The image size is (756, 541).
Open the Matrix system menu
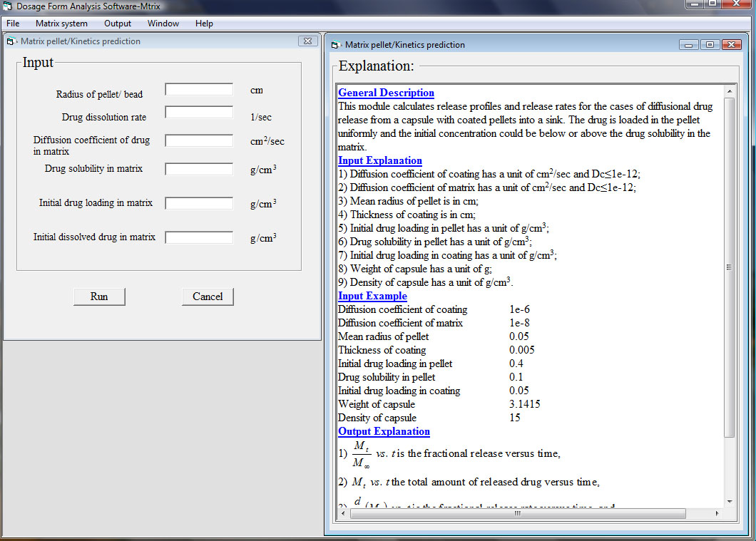61,24
